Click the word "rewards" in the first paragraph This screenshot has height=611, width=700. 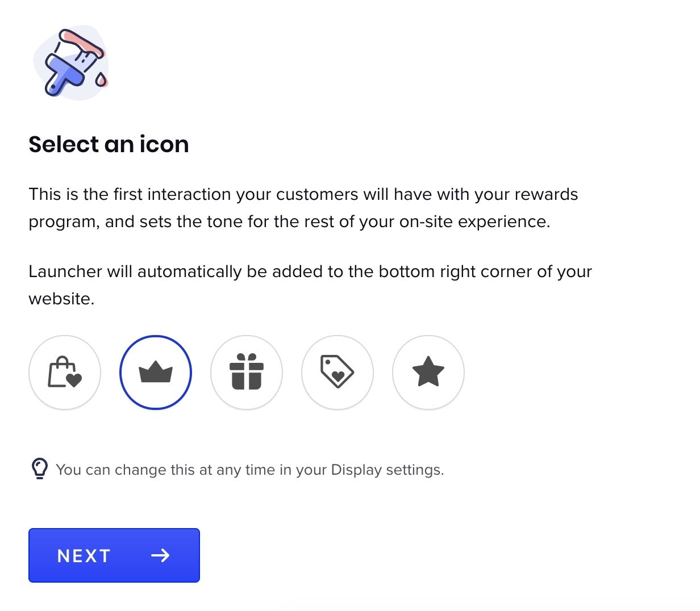tap(546, 194)
